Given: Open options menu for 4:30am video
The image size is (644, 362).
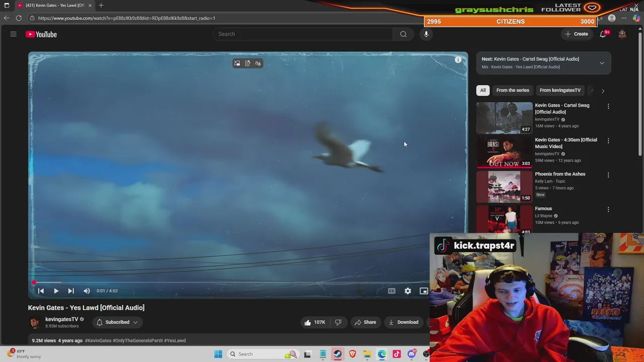Looking at the screenshot, I should (608, 141).
